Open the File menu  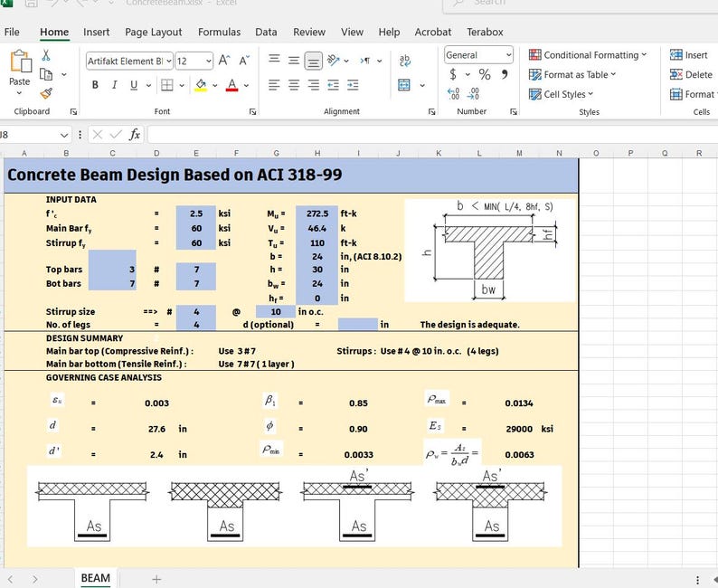[x=12, y=32]
